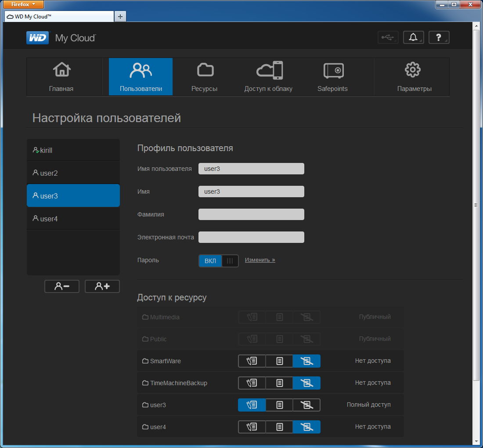
Task: Focus the Имя first name field
Action: click(251, 191)
